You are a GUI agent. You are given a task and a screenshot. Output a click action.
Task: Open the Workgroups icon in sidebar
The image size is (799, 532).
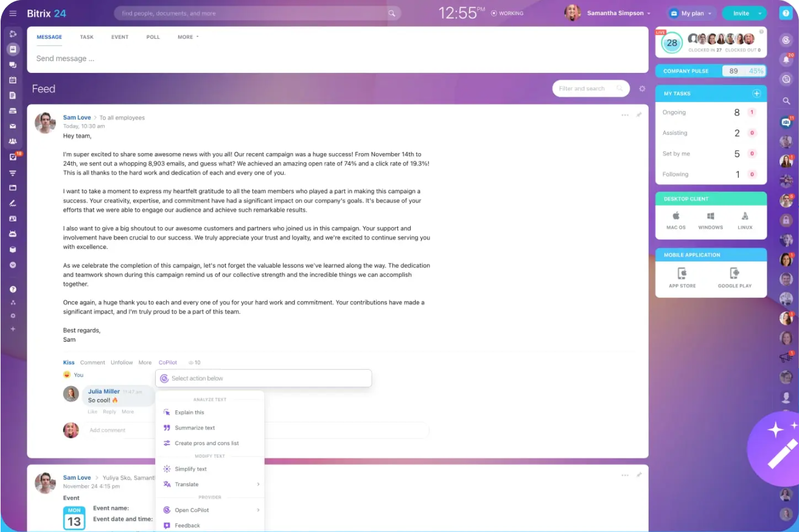[13, 141]
